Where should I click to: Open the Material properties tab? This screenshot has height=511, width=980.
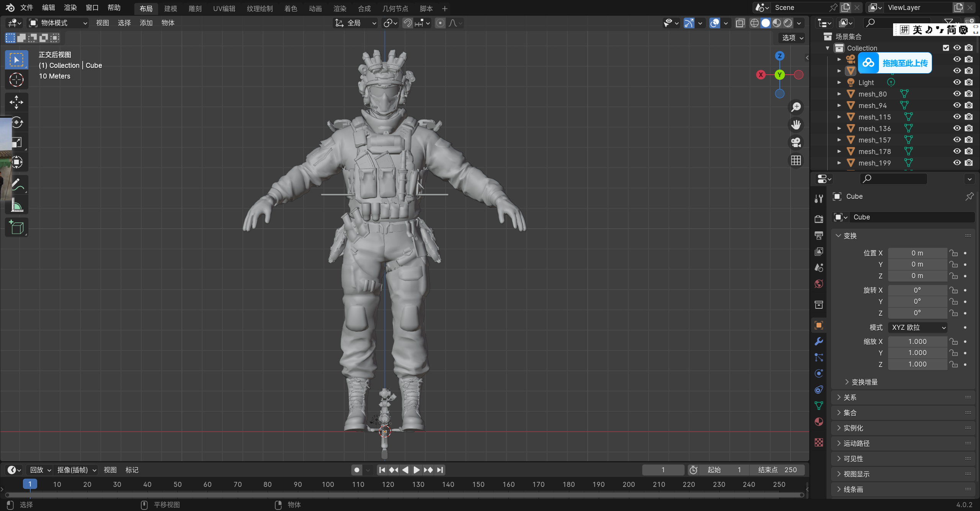click(x=819, y=421)
